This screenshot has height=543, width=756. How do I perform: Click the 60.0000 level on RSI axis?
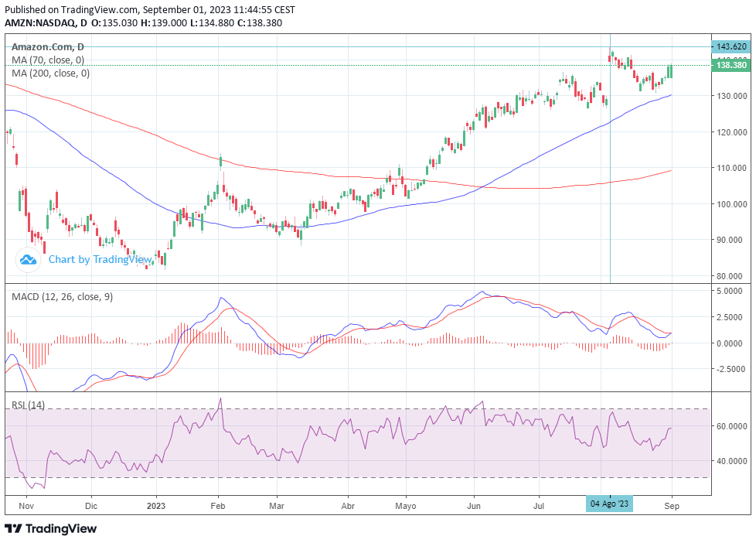(x=730, y=425)
